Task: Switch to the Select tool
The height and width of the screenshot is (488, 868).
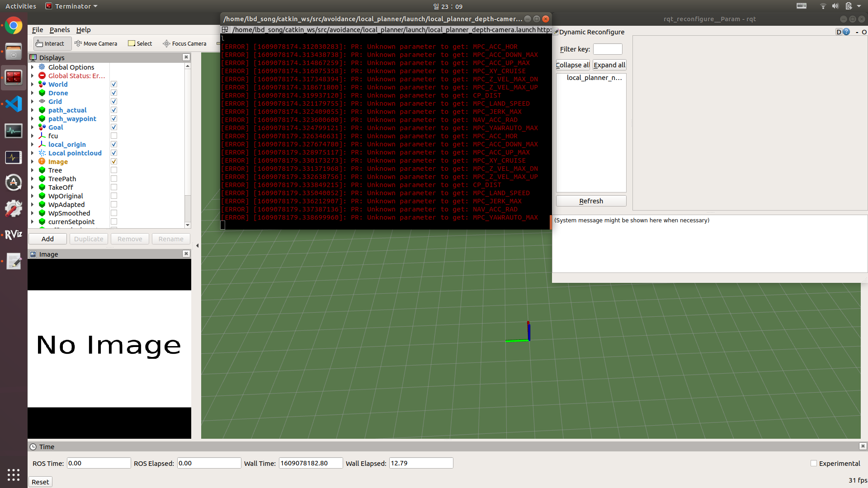Action: (x=140, y=43)
